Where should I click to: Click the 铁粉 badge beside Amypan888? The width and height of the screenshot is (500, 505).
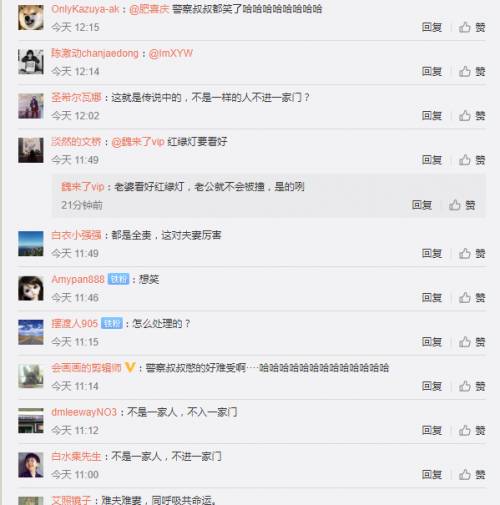(x=118, y=279)
